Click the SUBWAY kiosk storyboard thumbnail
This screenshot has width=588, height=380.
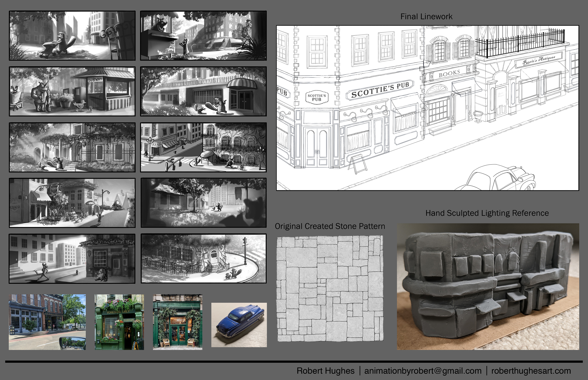[72, 91]
